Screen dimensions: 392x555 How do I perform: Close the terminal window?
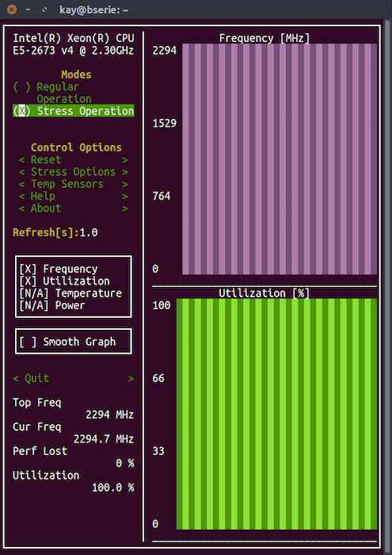12,10
